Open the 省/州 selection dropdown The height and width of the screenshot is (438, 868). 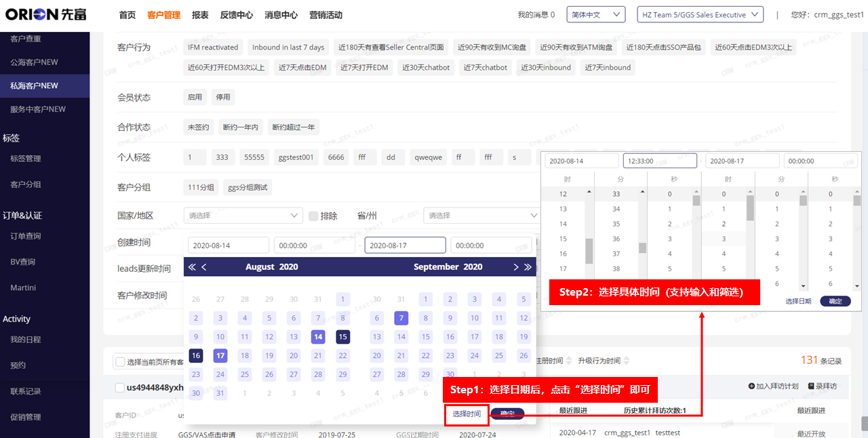pyautogui.click(x=481, y=216)
